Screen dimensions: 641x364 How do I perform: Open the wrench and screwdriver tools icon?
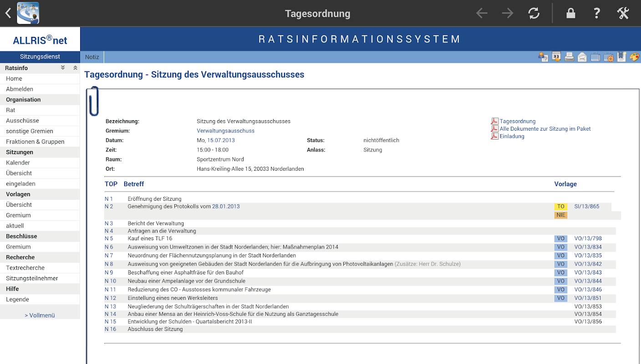(x=623, y=13)
